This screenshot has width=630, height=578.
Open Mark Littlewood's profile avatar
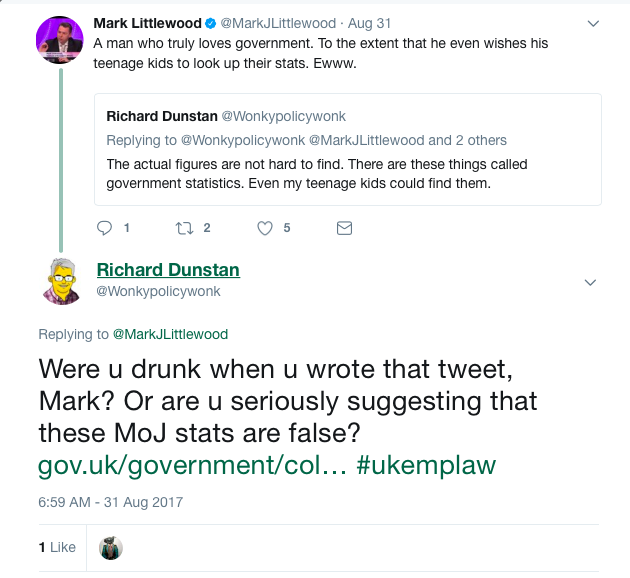point(59,39)
